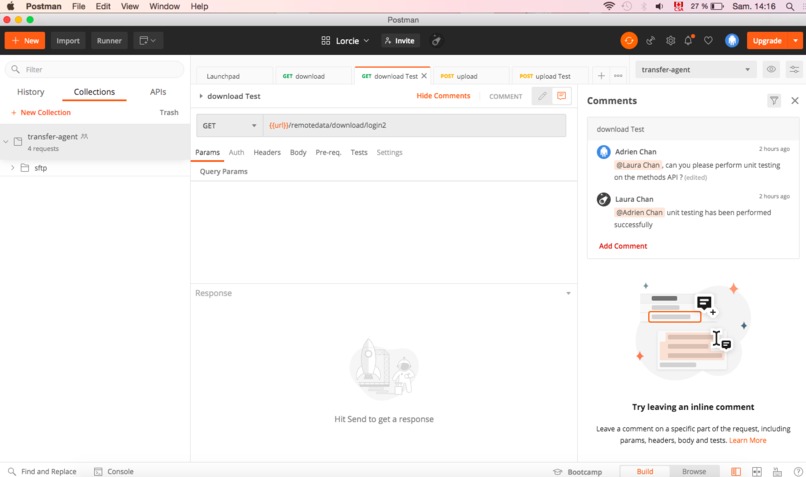Open the Auth request tab
The image size is (806, 477).
pyautogui.click(x=236, y=152)
